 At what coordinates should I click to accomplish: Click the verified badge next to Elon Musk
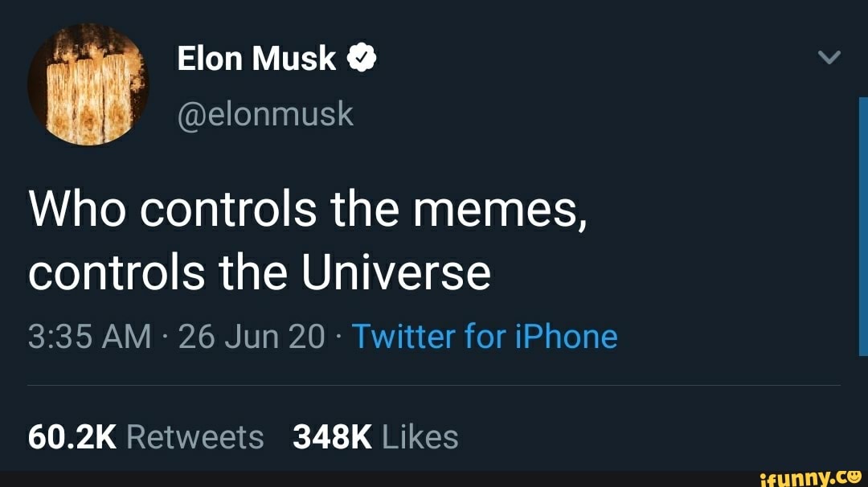pos(362,57)
